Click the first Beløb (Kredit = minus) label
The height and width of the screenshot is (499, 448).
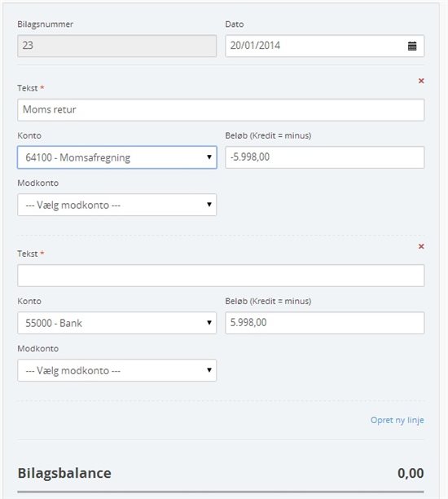tap(268, 135)
